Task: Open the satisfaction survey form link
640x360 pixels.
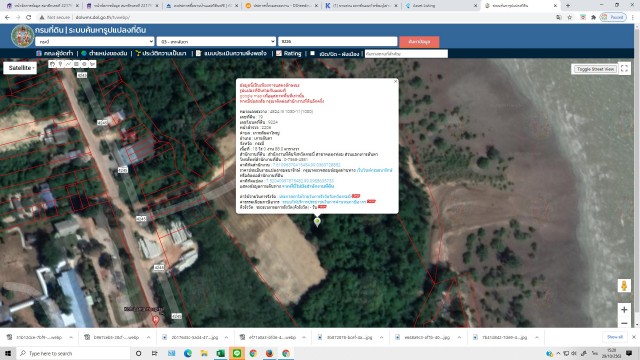Action: click(x=231, y=53)
